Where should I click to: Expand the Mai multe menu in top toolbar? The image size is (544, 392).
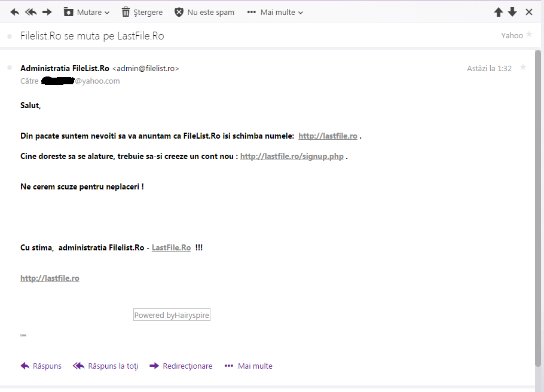(275, 12)
